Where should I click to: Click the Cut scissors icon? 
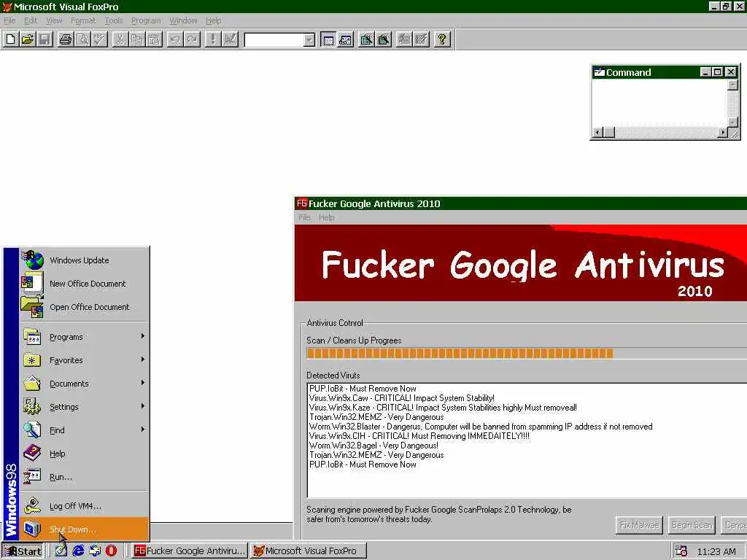[120, 39]
